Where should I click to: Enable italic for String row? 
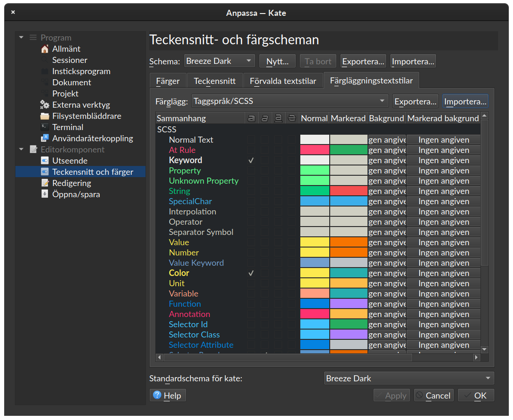(x=264, y=191)
